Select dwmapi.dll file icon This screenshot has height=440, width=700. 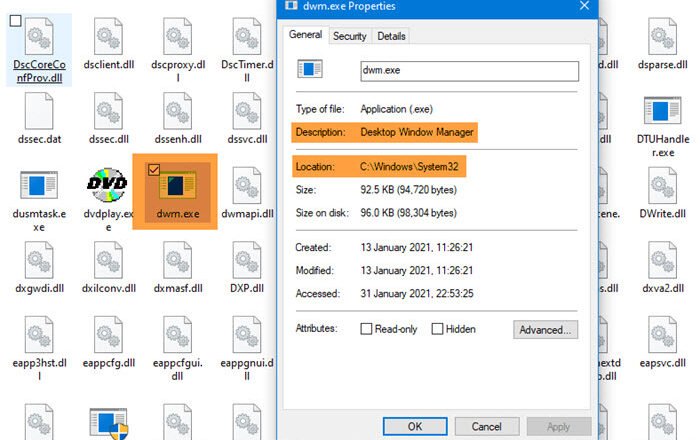click(247, 186)
